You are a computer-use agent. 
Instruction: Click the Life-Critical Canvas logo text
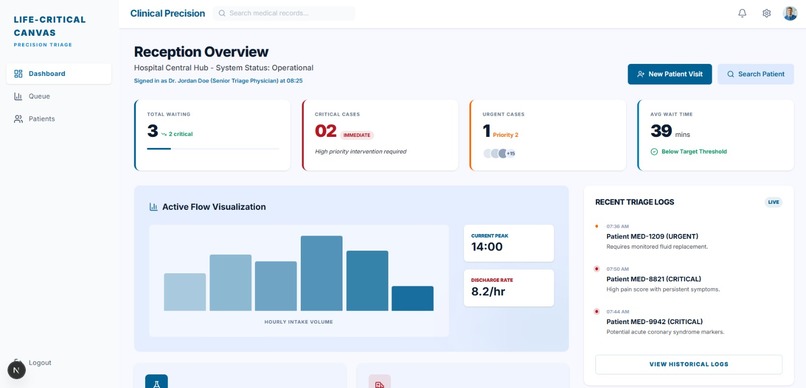click(49, 26)
